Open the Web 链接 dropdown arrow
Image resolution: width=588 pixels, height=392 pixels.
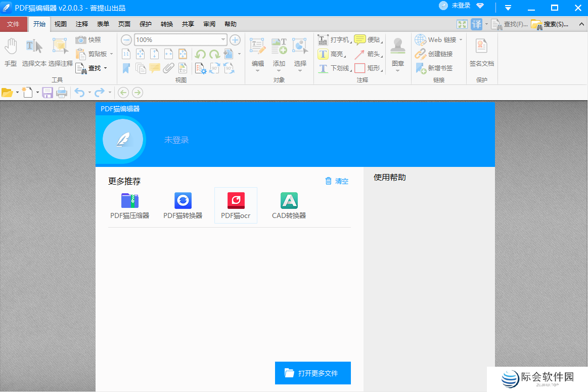460,39
